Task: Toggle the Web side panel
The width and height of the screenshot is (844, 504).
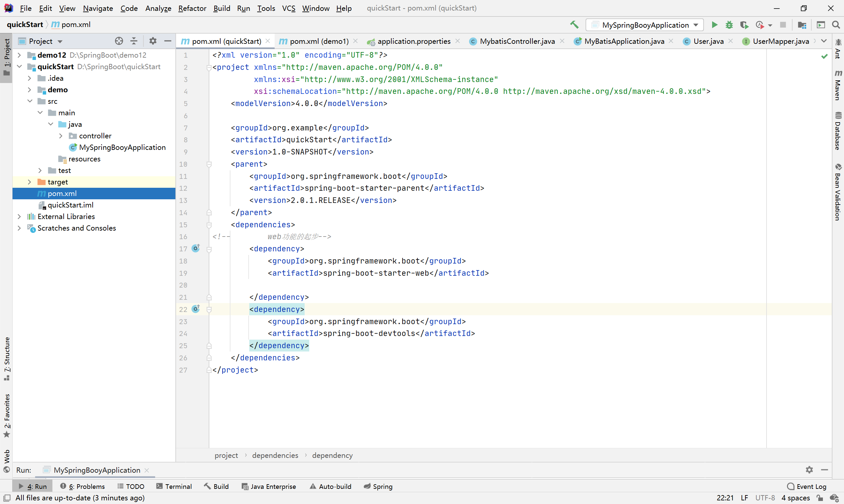Action: [x=7, y=461]
